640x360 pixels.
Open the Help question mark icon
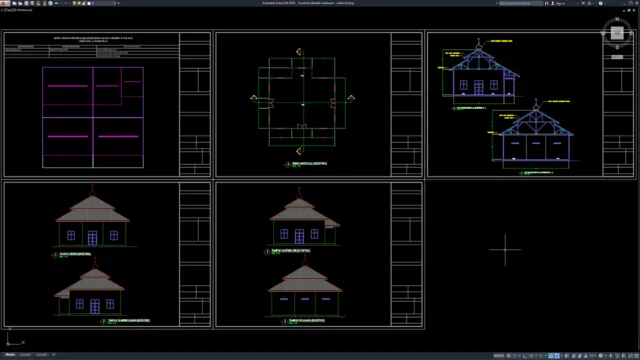coord(601,3)
